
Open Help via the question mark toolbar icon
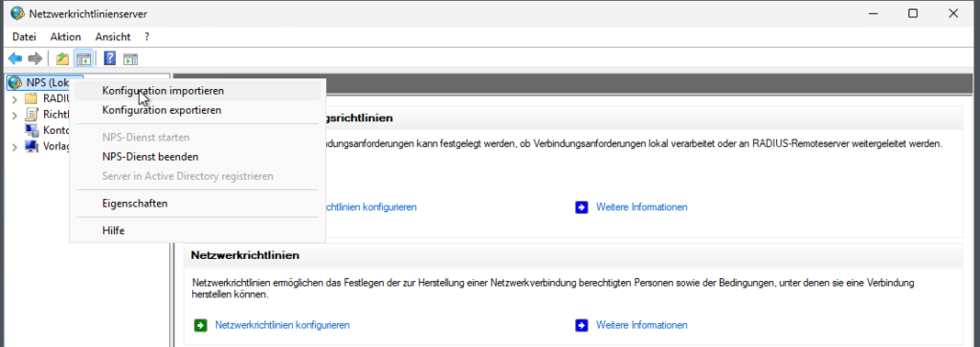(x=110, y=58)
